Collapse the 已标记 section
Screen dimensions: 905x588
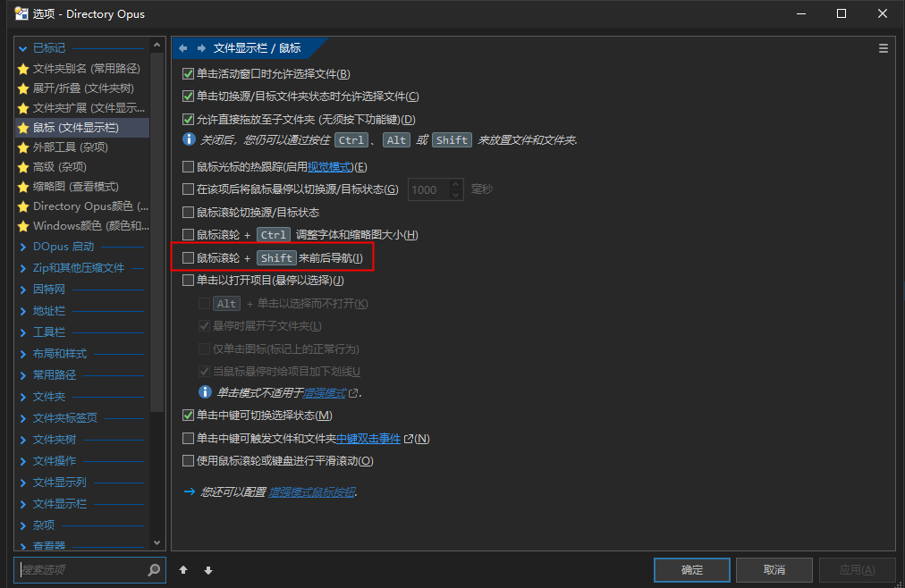tap(23, 48)
